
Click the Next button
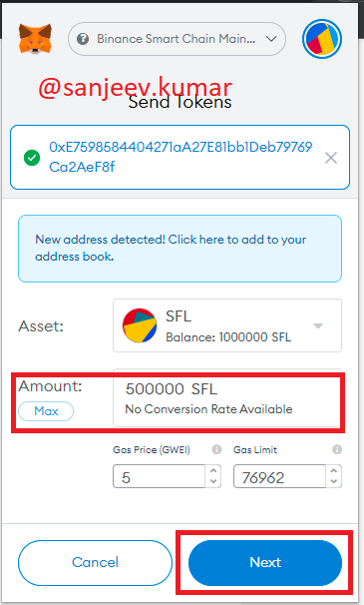[265, 562]
